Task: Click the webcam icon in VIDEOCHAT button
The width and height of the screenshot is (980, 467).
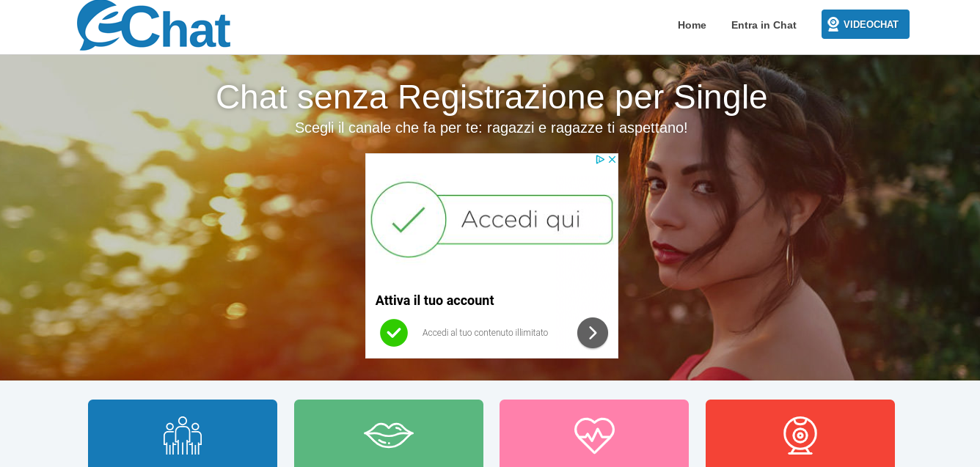Action: [x=833, y=24]
